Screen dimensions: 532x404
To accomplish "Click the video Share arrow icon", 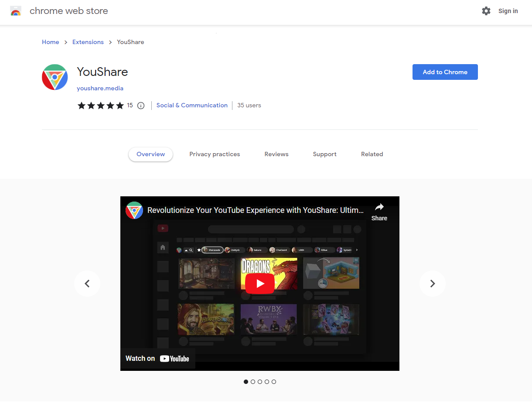I will [379, 207].
